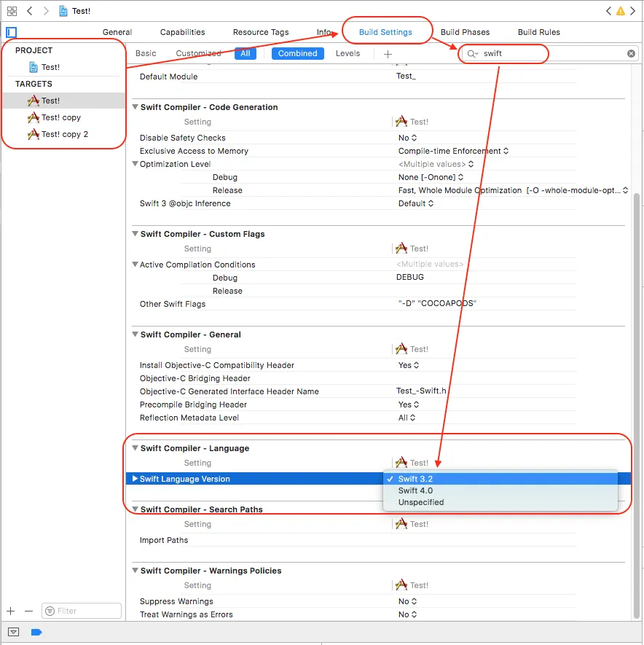Open the Build Settings tab

[x=385, y=32]
